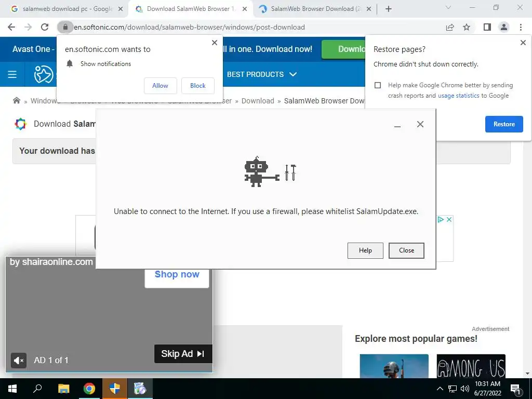Click Close in the installer dialog
Viewport: 532px width, 399px height.
click(406, 250)
